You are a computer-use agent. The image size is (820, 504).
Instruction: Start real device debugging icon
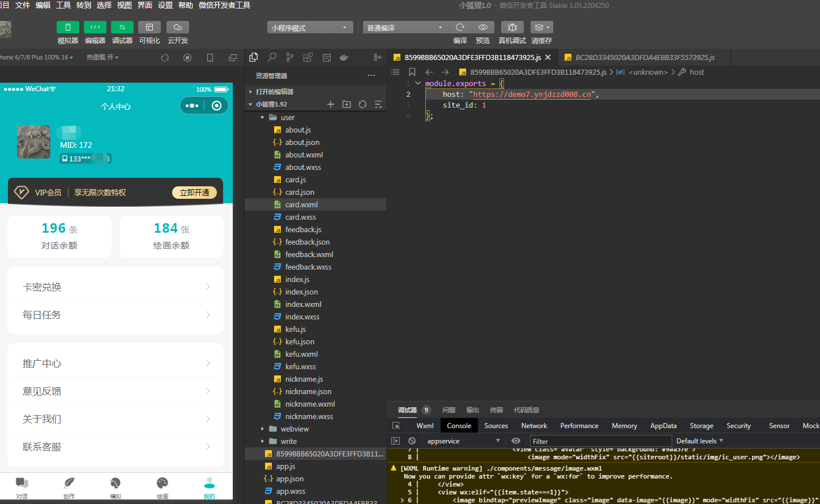512,27
